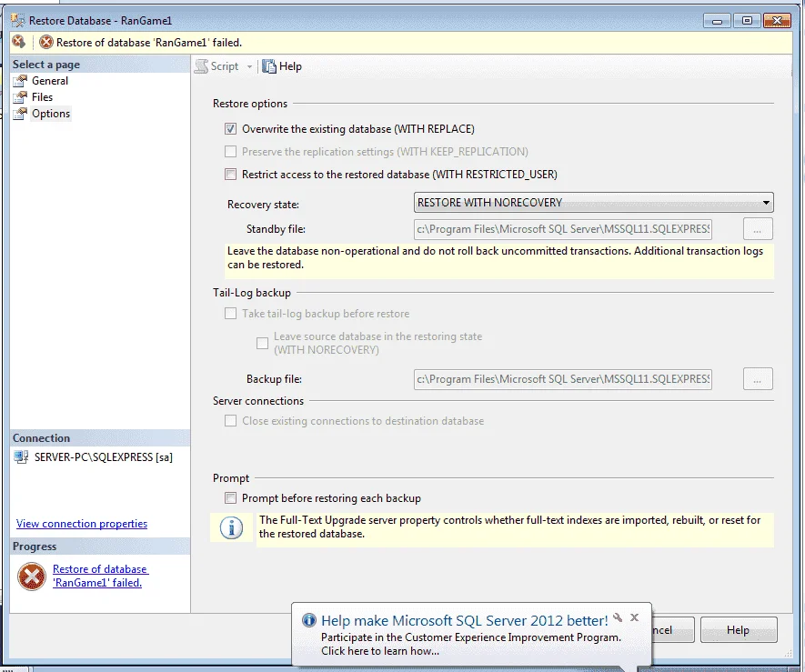Click the wrench icon in the notification balloon

coord(619,617)
